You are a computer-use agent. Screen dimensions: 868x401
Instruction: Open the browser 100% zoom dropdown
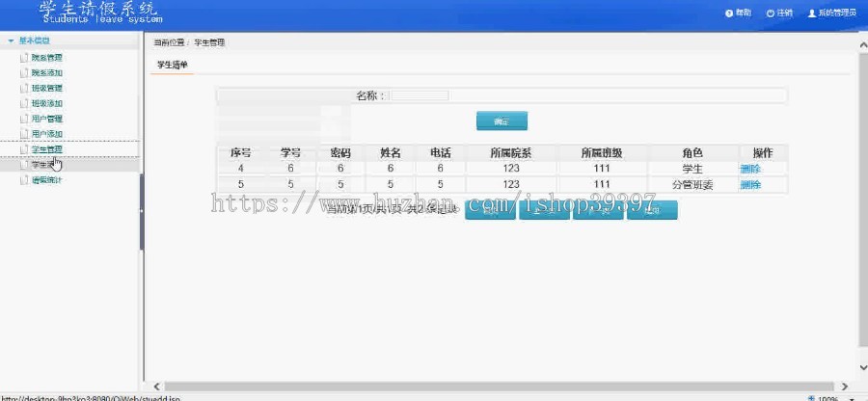tap(852, 398)
